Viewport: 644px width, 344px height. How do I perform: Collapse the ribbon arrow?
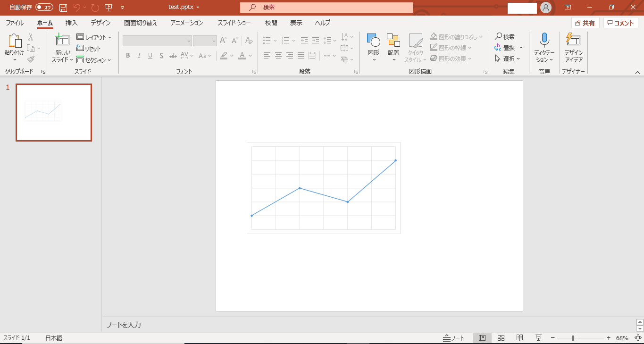[637, 72]
